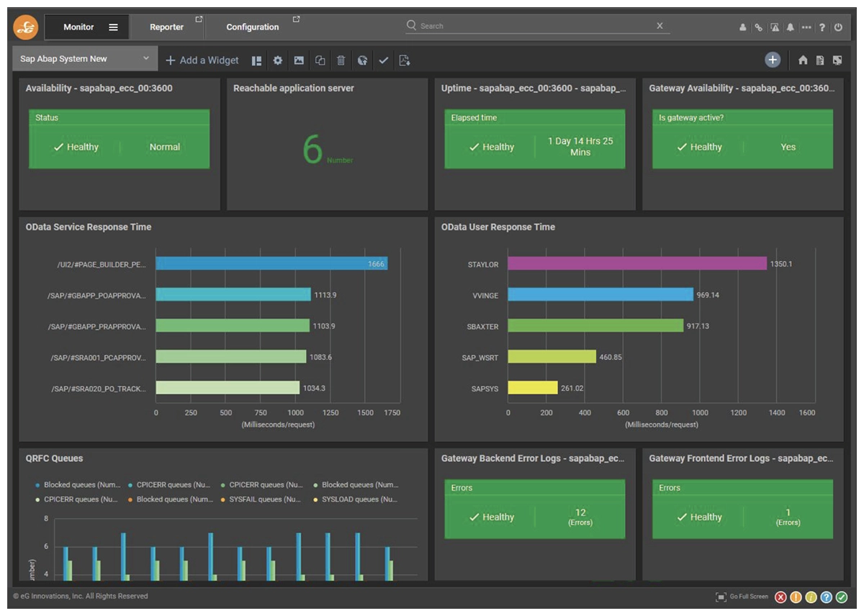864x616 pixels.
Task: Open the help question mark icon
Action: coord(822,27)
